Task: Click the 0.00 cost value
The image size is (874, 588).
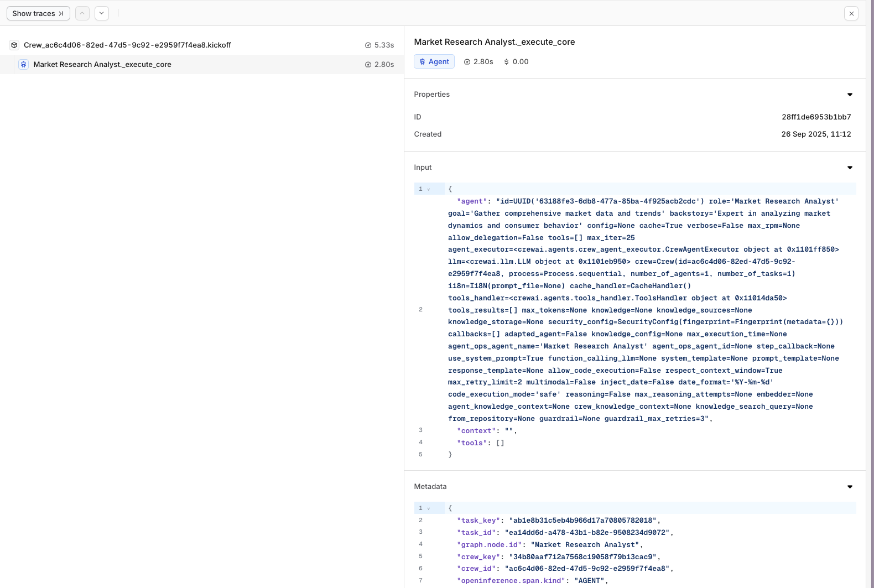Action: 521,62
